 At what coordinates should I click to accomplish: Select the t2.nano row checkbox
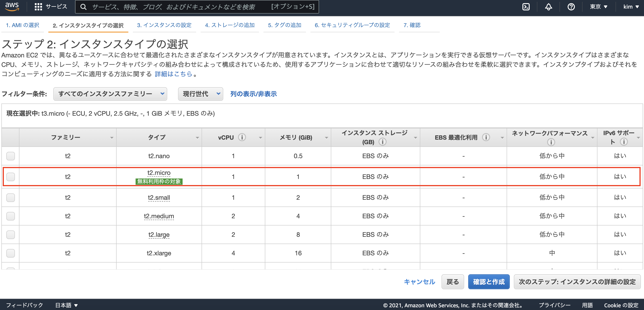pyautogui.click(x=10, y=156)
